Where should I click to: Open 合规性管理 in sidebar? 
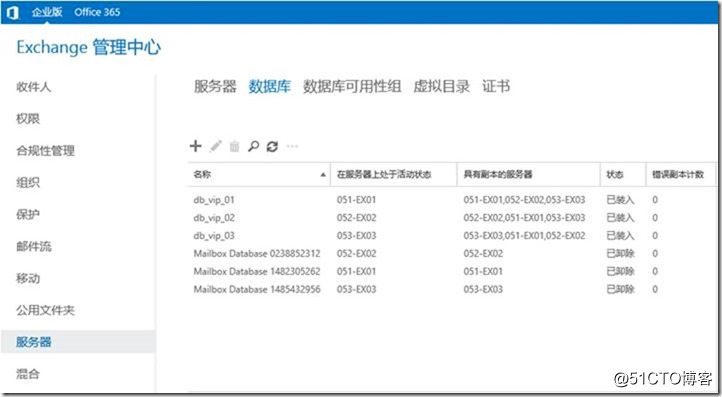(46, 151)
